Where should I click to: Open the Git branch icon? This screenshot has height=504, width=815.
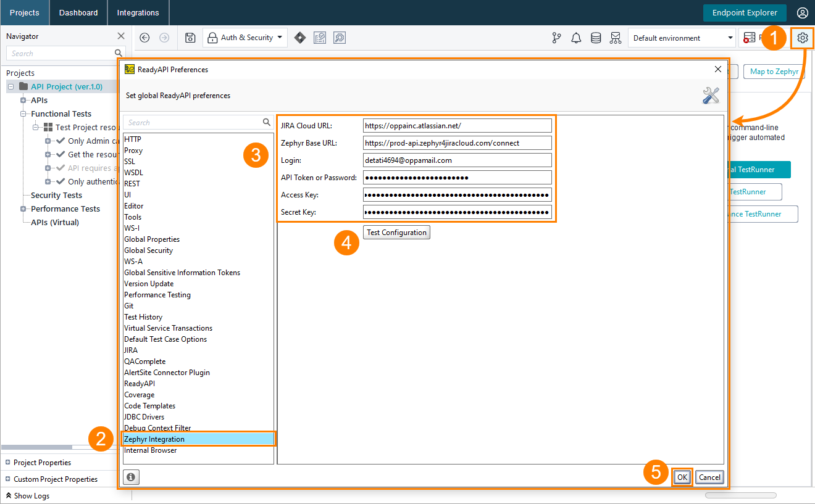coord(556,38)
